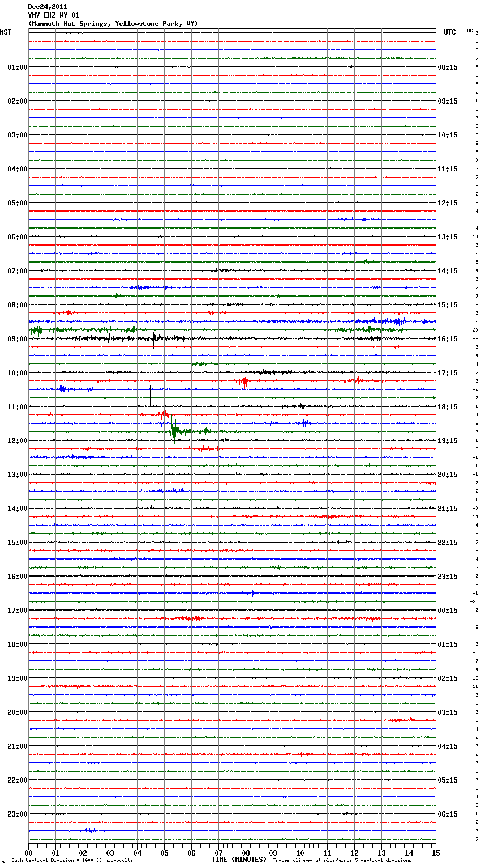Image resolution: width=481 pixels, height=868 pixels.
Task: Click the '04:00' MST time label
Action: (18, 169)
